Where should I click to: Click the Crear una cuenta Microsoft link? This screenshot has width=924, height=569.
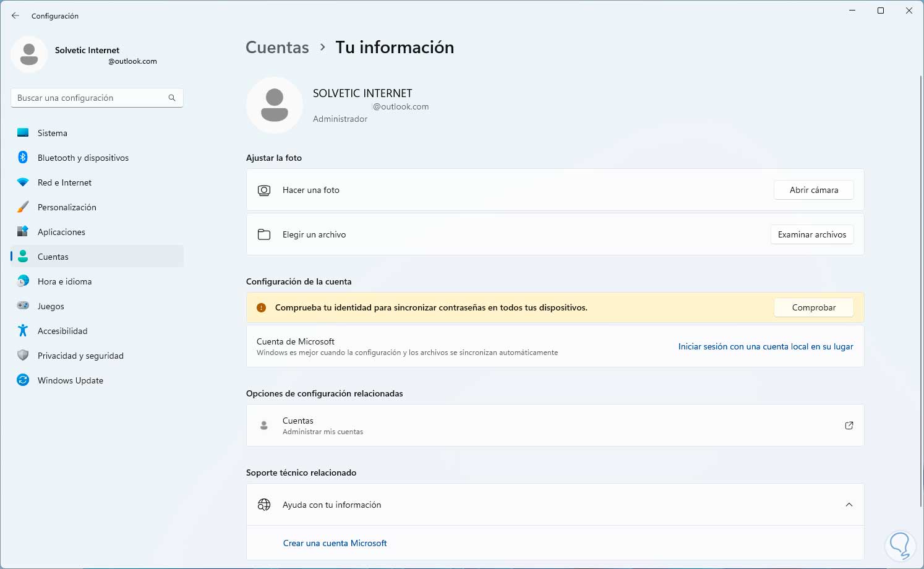(x=335, y=543)
